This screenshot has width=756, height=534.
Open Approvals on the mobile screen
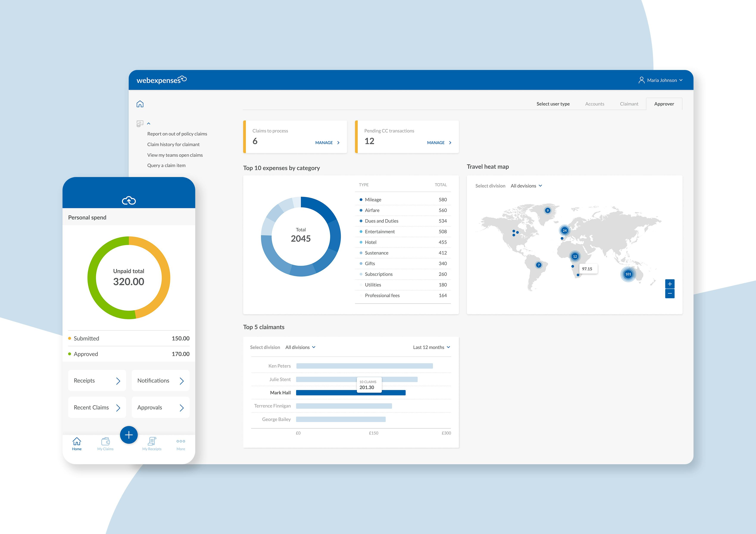tap(160, 407)
